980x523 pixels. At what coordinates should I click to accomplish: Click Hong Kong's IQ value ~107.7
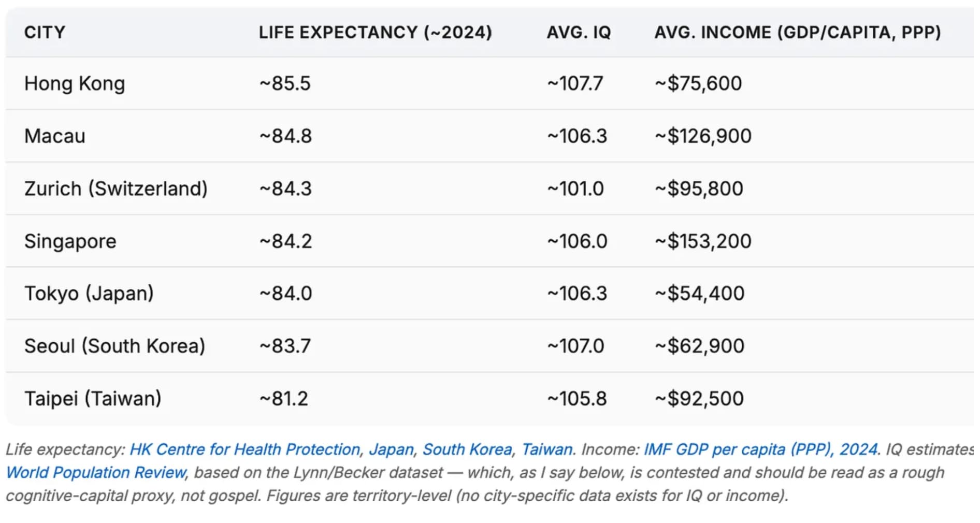[x=575, y=83]
